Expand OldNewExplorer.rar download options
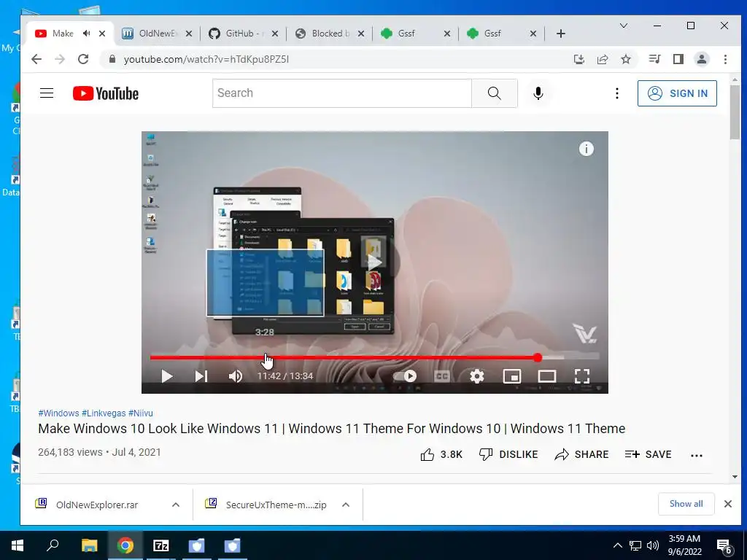The image size is (747, 560). coord(175,505)
